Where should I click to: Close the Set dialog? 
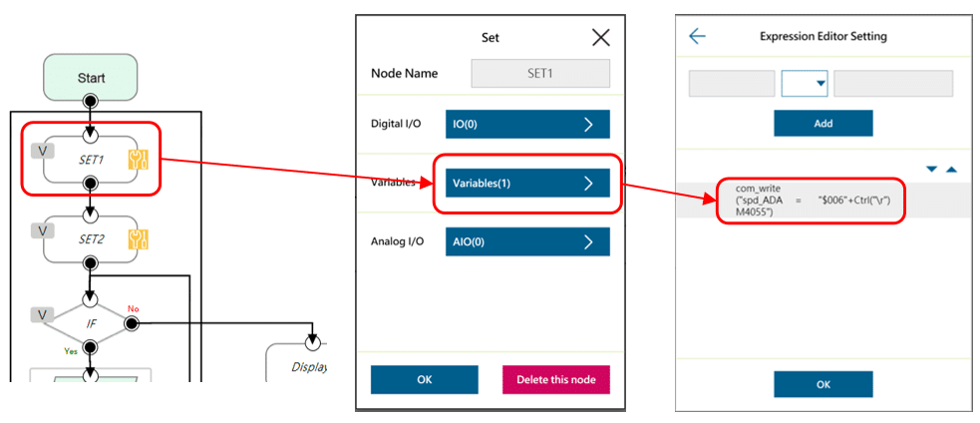pyautogui.click(x=600, y=38)
